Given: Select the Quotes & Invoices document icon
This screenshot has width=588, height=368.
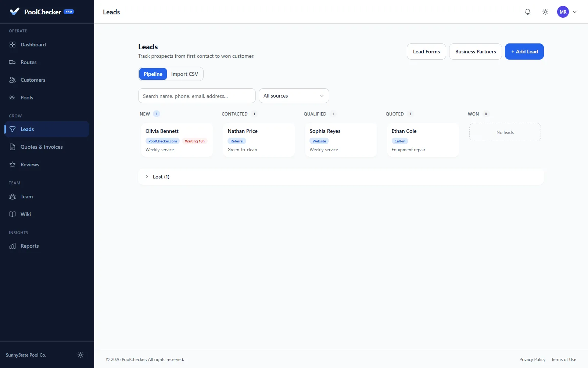Looking at the screenshot, I should (12, 147).
